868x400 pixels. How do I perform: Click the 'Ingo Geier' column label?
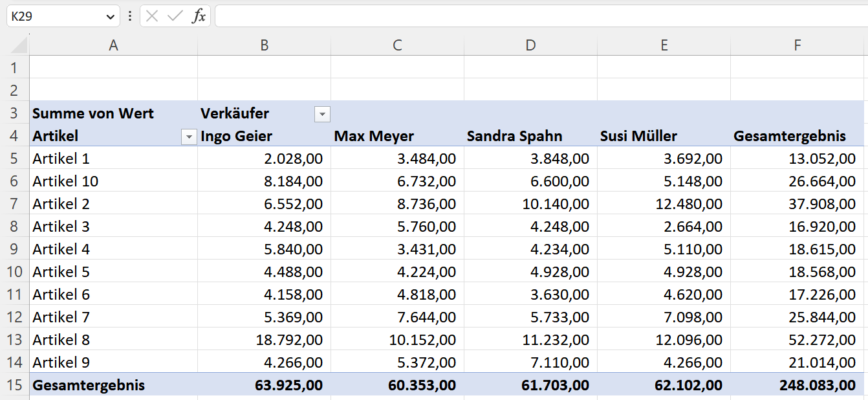coord(264,136)
